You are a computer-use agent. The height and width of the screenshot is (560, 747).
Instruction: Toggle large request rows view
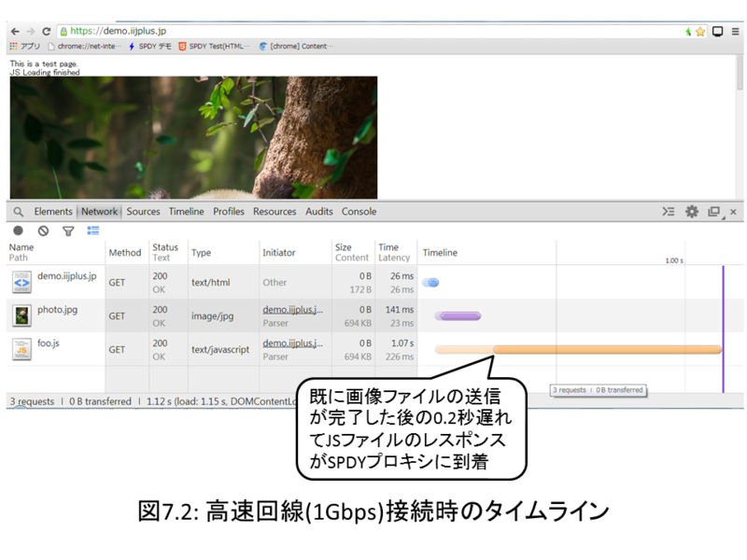point(92,231)
